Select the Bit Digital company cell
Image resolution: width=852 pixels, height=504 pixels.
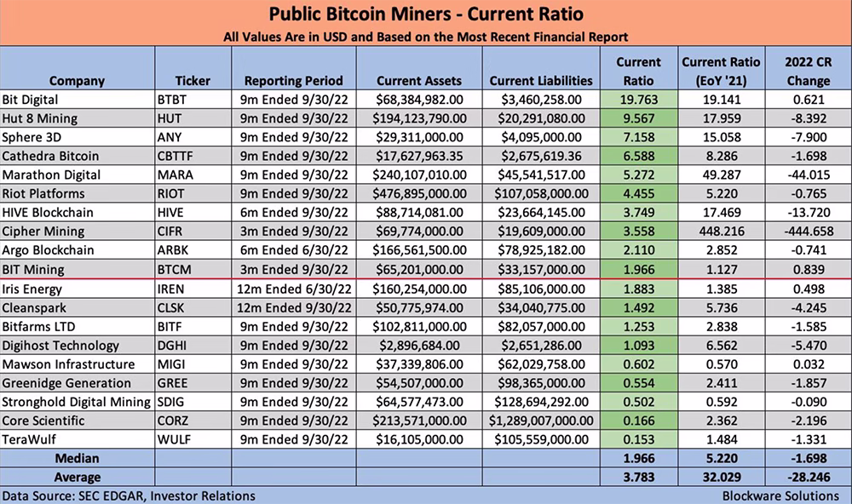point(78,100)
